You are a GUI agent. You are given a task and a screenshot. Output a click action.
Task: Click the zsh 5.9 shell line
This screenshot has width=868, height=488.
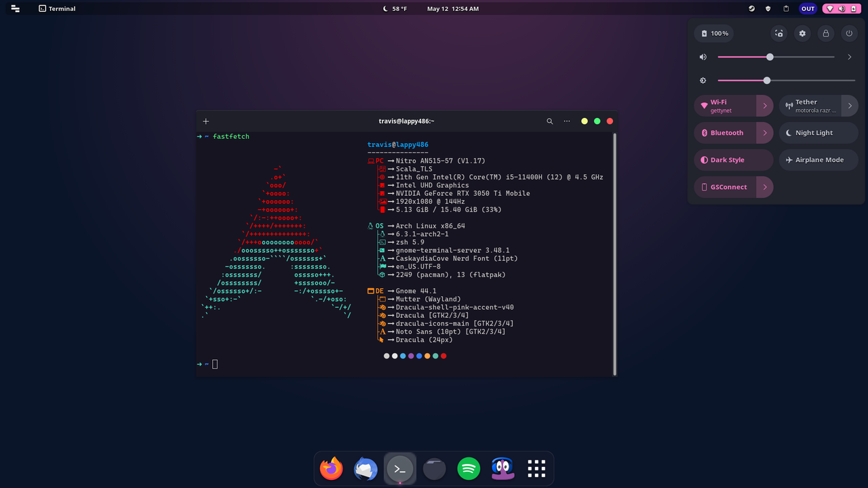(x=410, y=243)
